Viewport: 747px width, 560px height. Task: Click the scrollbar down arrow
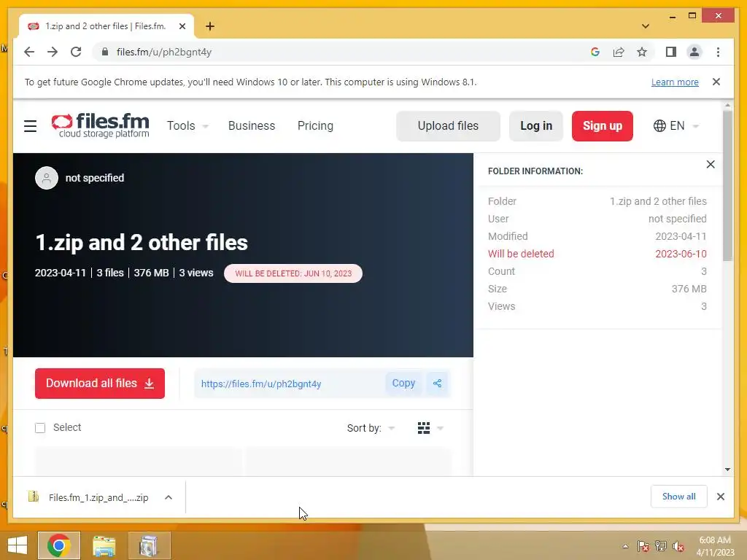[727, 469]
